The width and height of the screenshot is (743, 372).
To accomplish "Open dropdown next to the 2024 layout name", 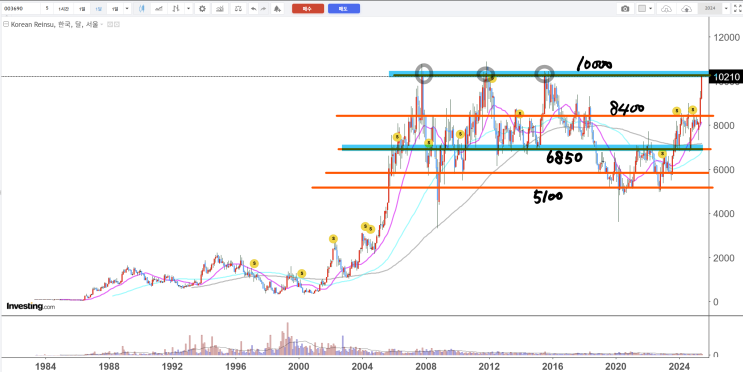I will click(725, 9).
